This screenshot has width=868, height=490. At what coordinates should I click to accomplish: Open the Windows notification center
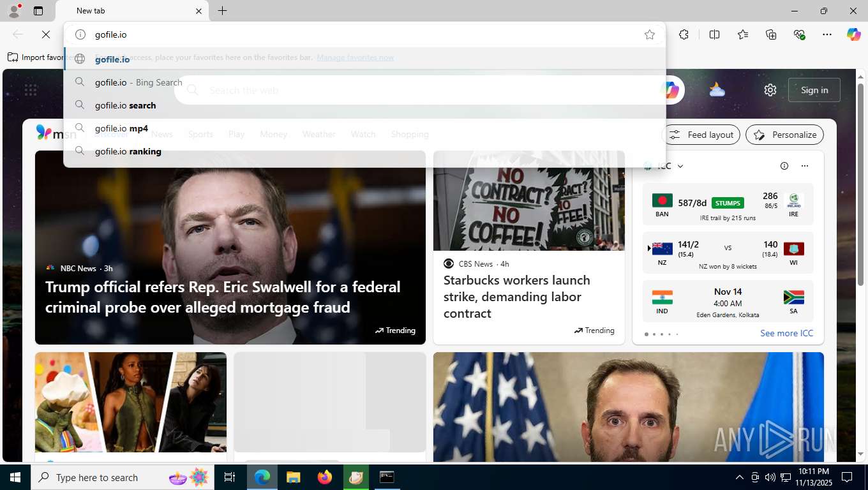[848, 477]
